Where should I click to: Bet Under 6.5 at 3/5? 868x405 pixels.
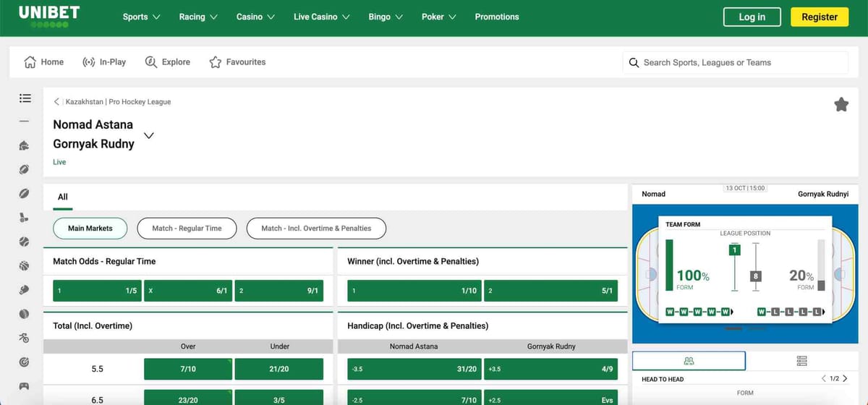pos(278,398)
